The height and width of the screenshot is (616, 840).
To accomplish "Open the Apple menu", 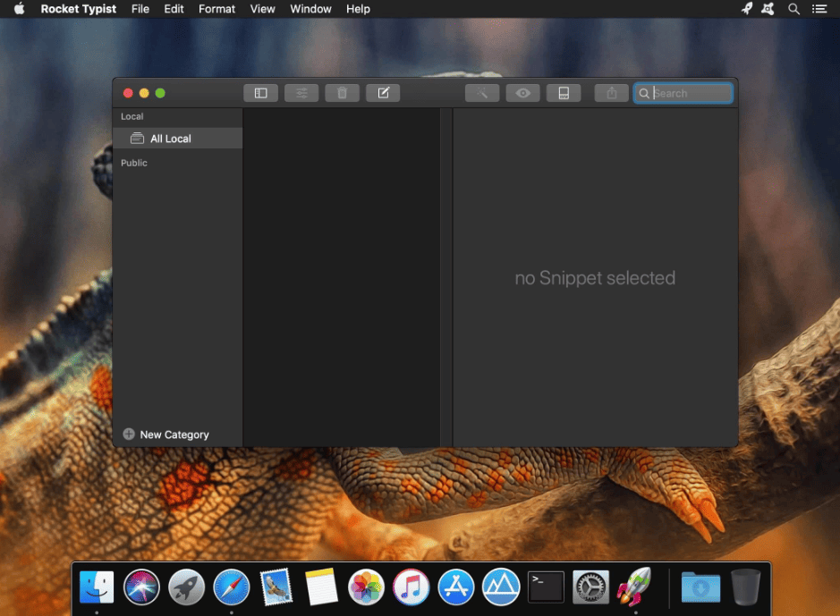I will (20, 9).
